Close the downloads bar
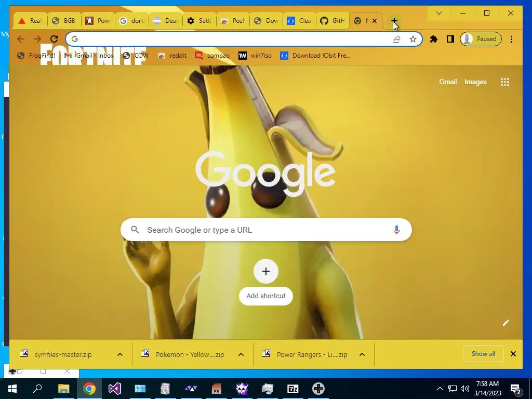Screen dimensions: 532x399 point(513,354)
